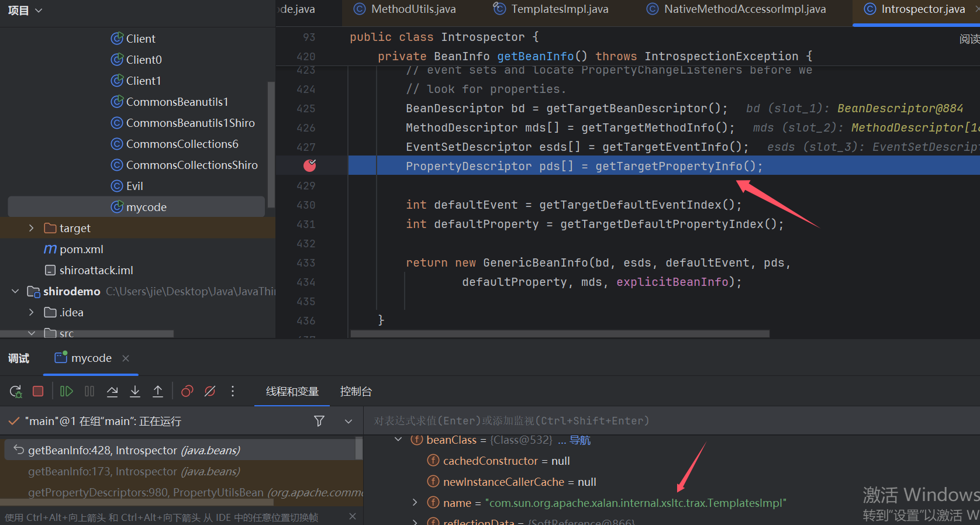Step over the current line
Viewport: 980px width, 525px height.
(112, 391)
